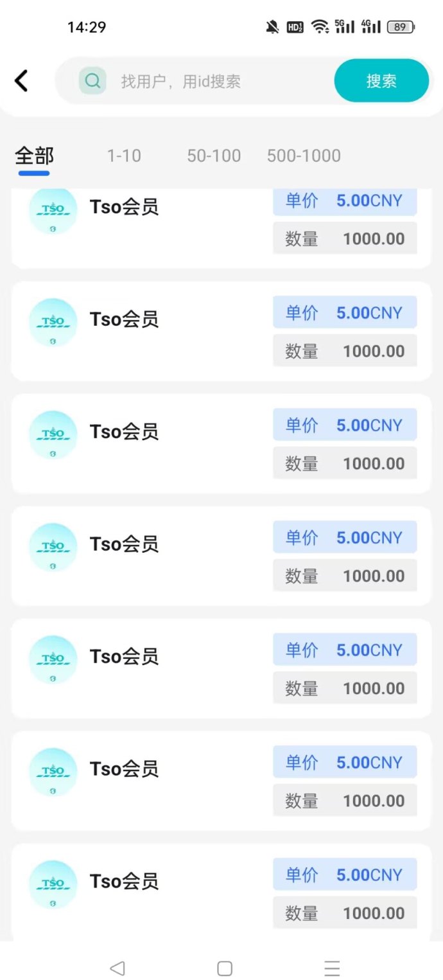Open the Tso会员 title on the third listing
Viewport: 443px width, 980px height.
pos(124,431)
